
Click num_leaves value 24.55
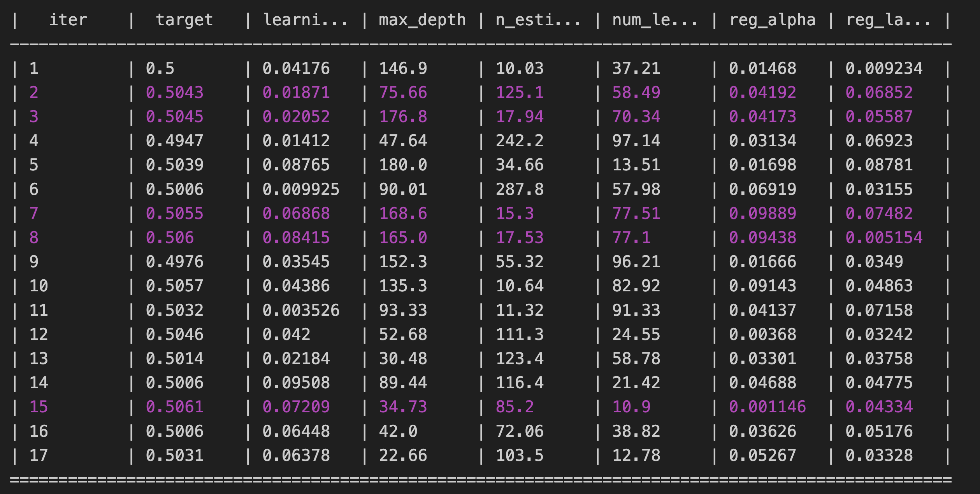coord(636,335)
